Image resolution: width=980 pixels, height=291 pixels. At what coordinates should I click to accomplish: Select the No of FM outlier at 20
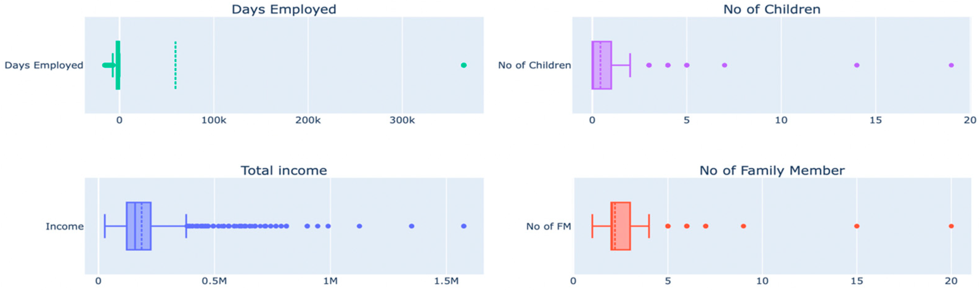(951, 226)
